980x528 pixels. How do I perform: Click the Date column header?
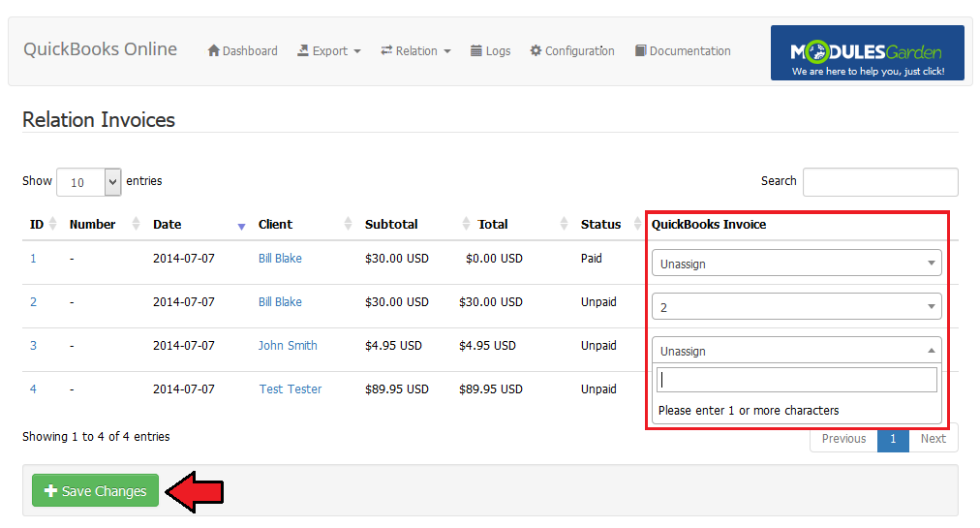167,224
